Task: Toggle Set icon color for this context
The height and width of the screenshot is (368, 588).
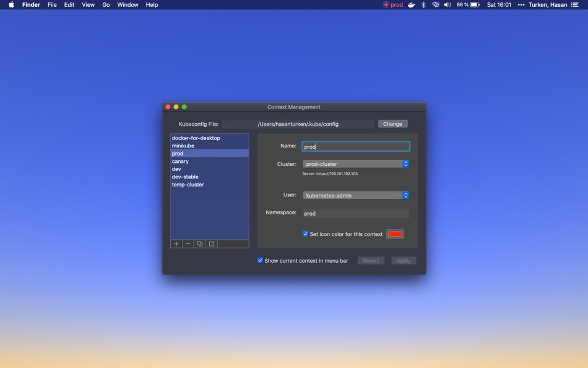Action: (305, 234)
